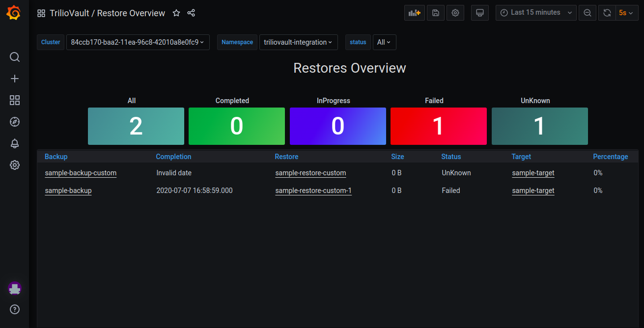Save dashboard with the floppy disk icon
The width and height of the screenshot is (644, 328).
click(x=435, y=13)
